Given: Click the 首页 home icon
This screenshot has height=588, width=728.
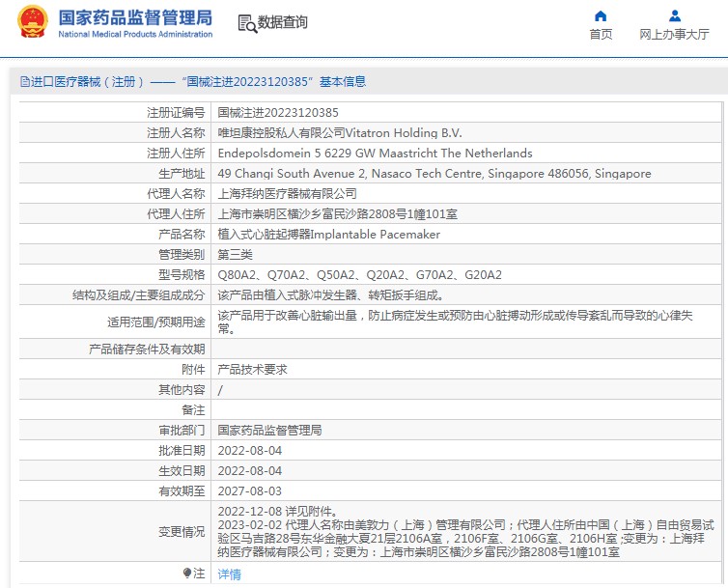Looking at the screenshot, I should (601, 16).
